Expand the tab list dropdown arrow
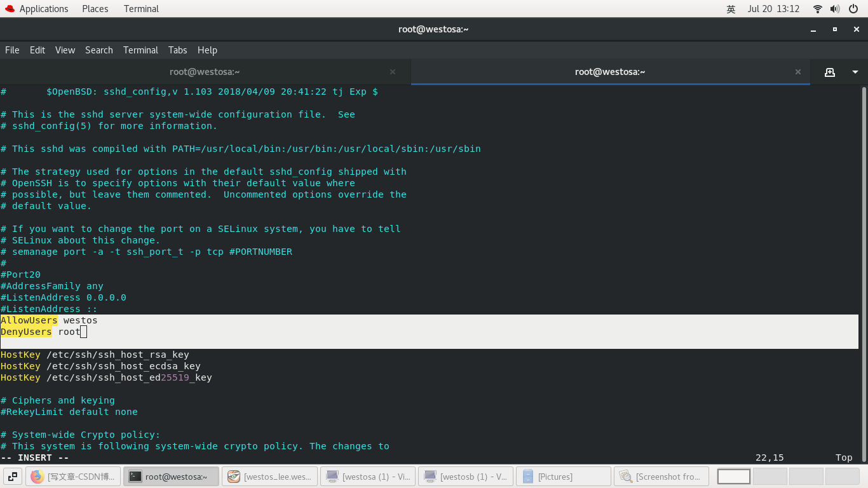868x488 pixels. tap(855, 72)
